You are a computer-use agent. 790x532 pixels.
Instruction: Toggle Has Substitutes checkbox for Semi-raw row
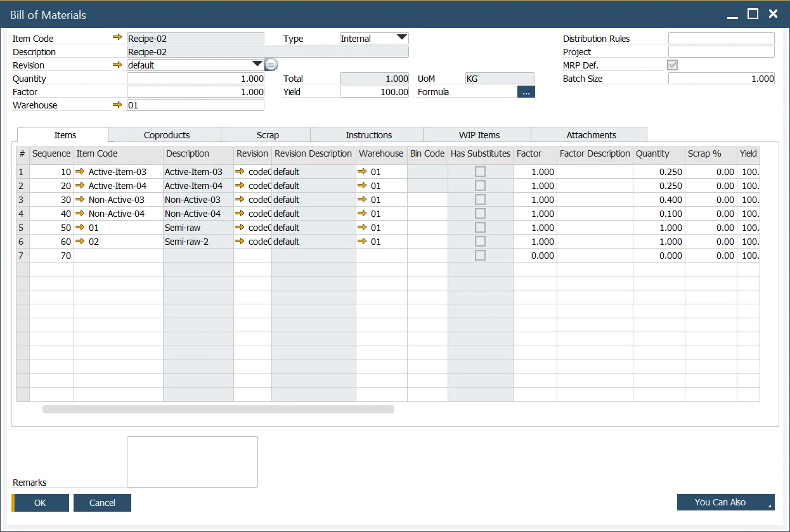[x=481, y=228]
